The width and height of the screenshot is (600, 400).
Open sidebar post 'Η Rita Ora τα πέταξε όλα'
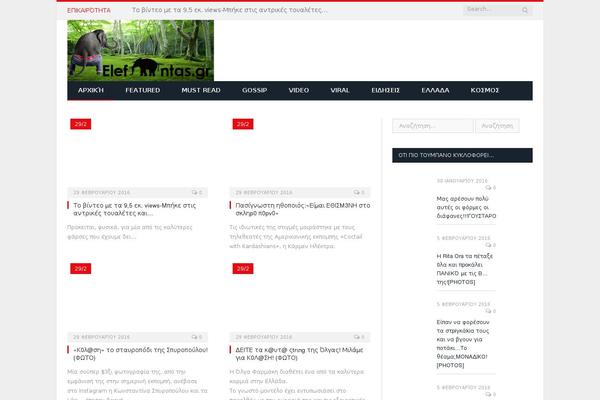click(465, 269)
